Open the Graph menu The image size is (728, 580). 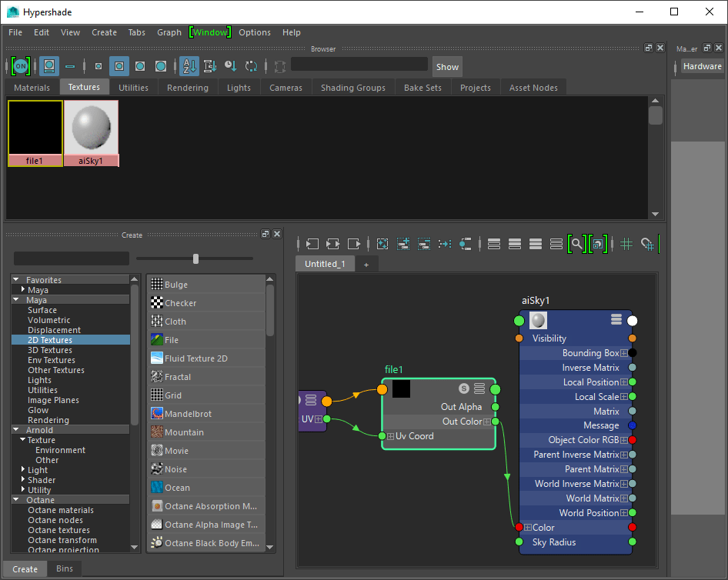coord(169,32)
